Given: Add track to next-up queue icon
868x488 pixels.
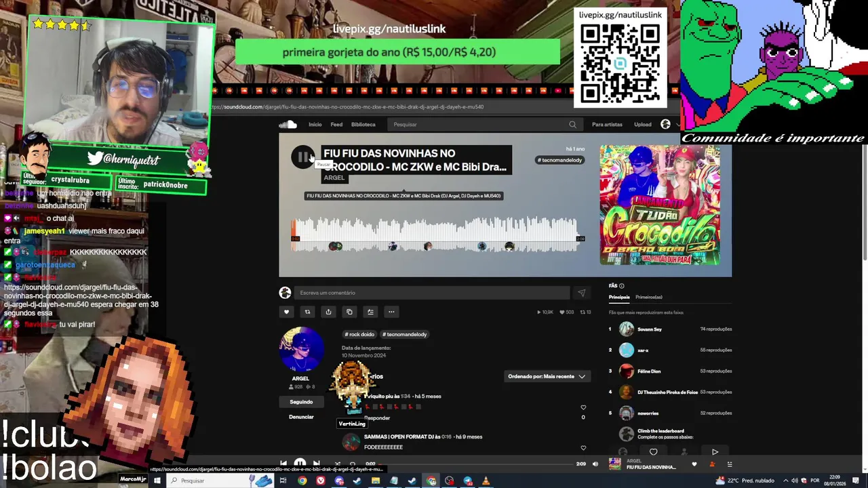Looking at the screenshot, I should pos(370,312).
